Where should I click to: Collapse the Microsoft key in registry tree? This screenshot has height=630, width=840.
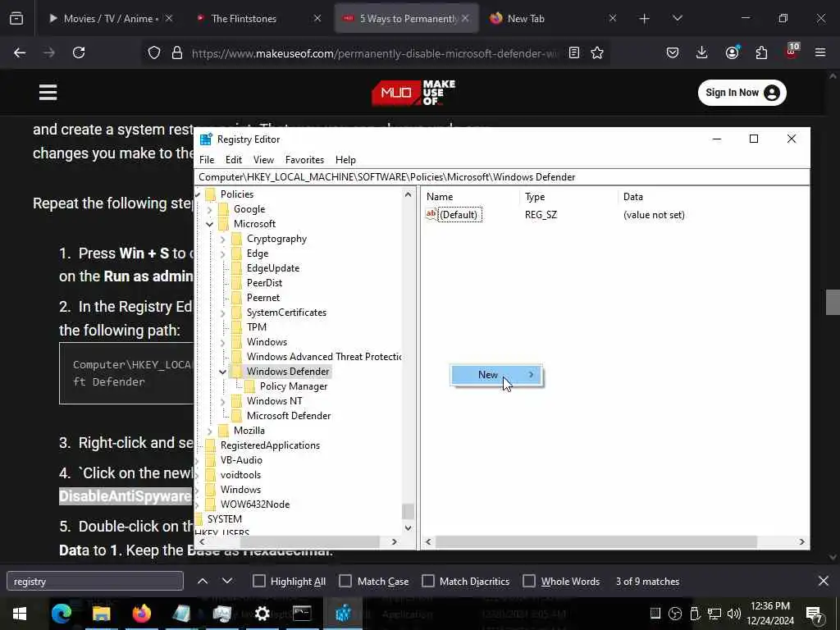(x=209, y=224)
